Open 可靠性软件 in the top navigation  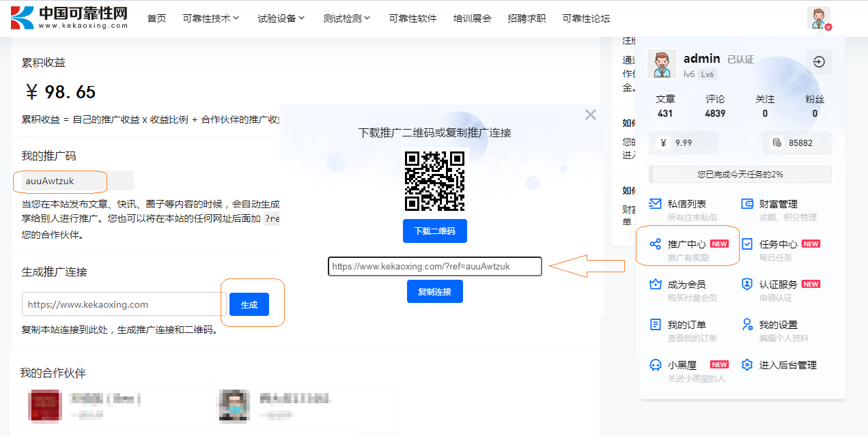click(x=412, y=18)
